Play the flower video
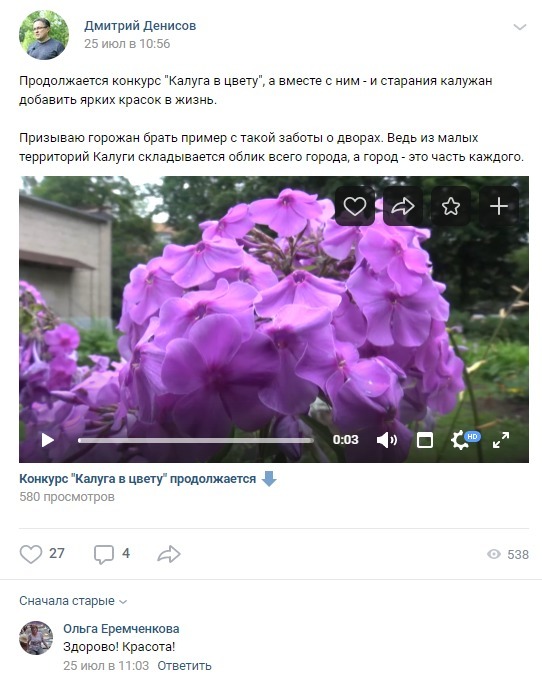Viewport: 542px width, 677px height. [x=48, y=440]
